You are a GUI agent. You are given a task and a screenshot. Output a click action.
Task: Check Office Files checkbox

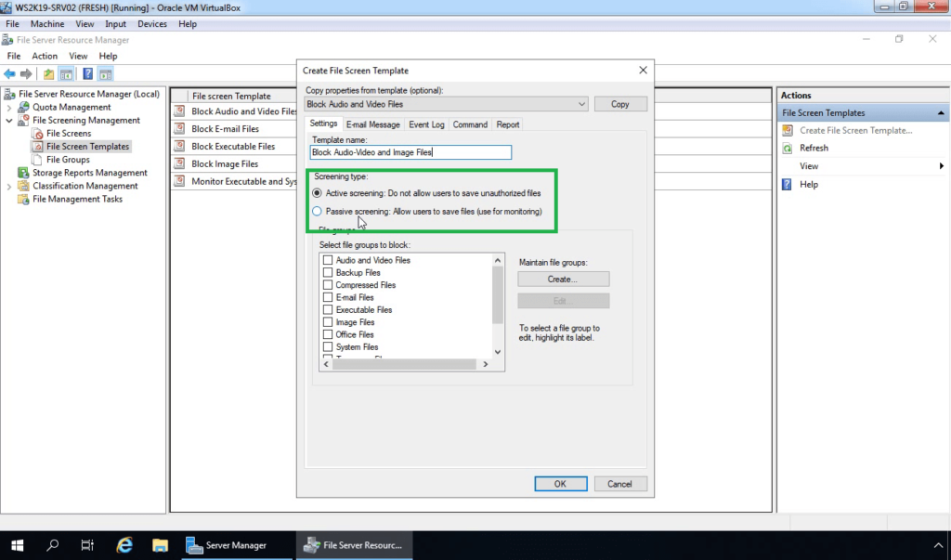(328, 334)
